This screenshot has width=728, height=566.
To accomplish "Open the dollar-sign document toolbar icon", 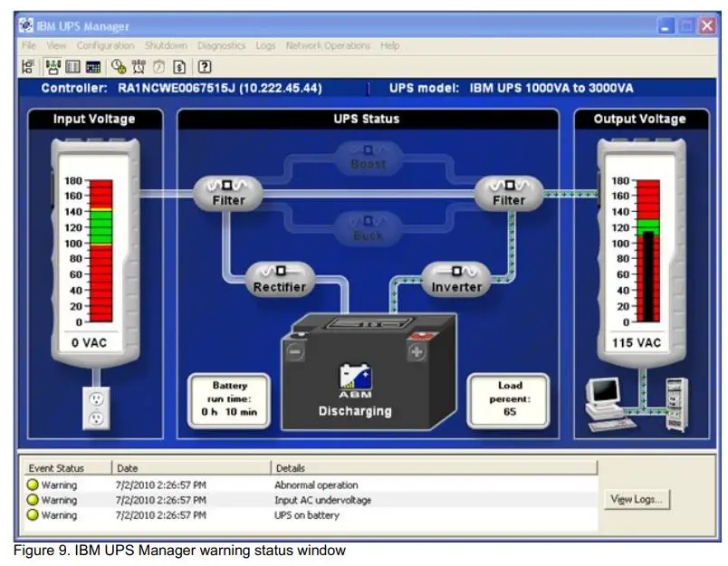I will (179, 67).
